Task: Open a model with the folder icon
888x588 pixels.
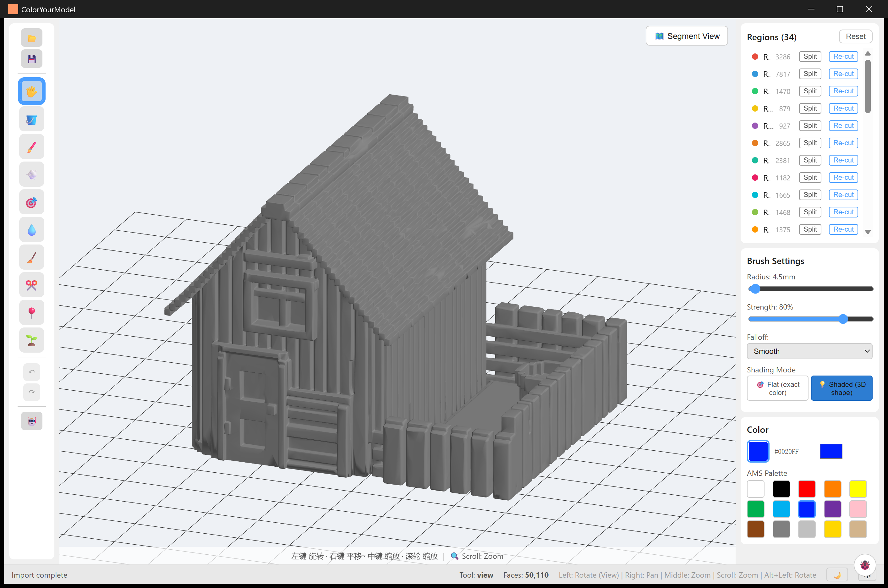Action: (31, 38)
